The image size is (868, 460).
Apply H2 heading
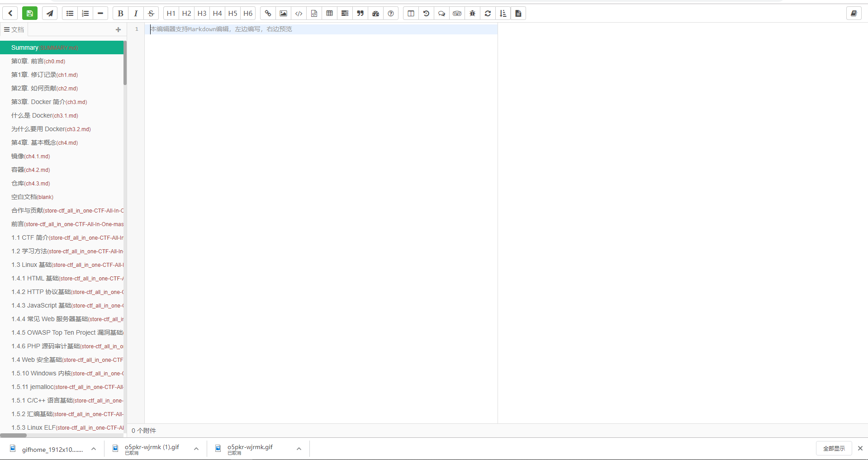coord(186,14)
